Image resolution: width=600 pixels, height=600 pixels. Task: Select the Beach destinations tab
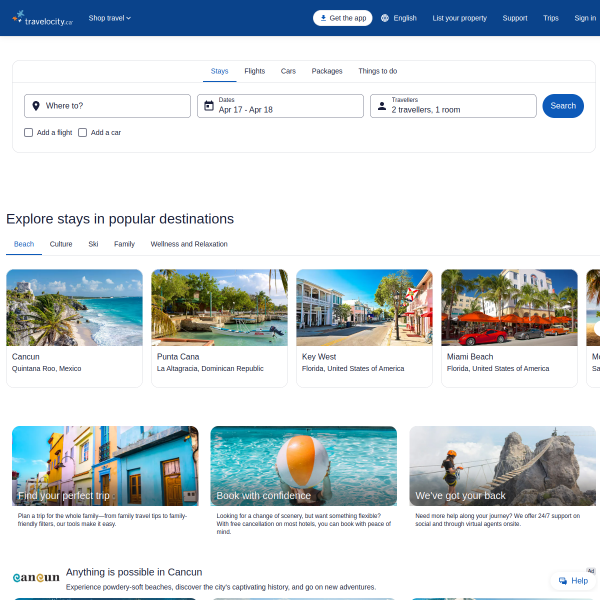(24, 244)
